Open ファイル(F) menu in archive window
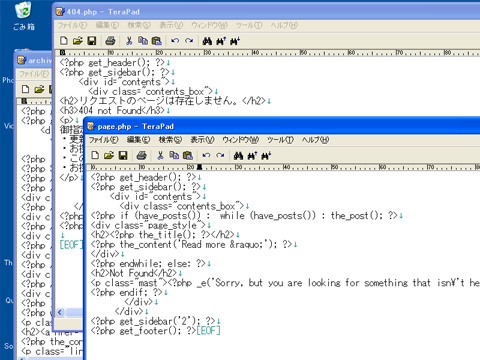Screen dimensions: 480x360 (x=34, y=74)
